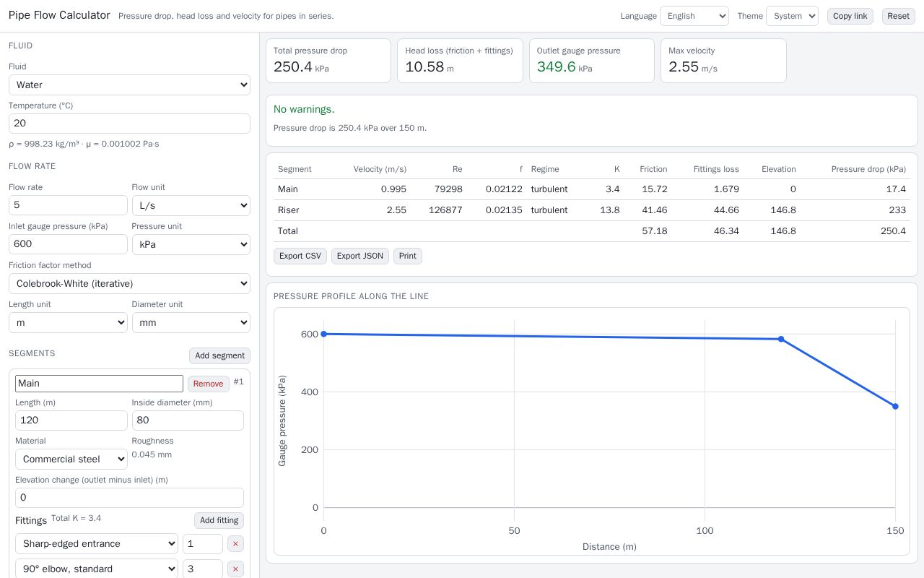Open the Sharp-edged entrance fitting type dropdown
Screen dimensions: 924x578
click(x=97, y=544)
